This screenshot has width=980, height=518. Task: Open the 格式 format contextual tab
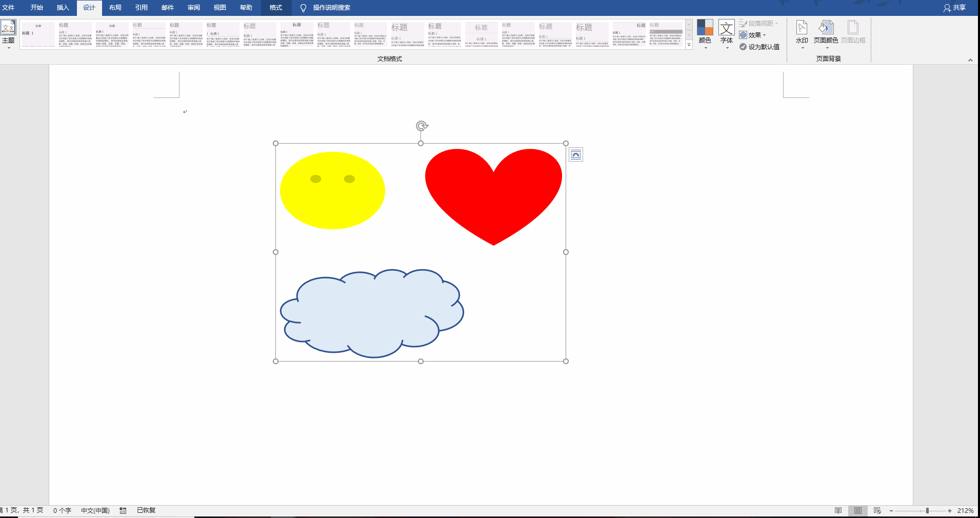(x=276, y=8)
